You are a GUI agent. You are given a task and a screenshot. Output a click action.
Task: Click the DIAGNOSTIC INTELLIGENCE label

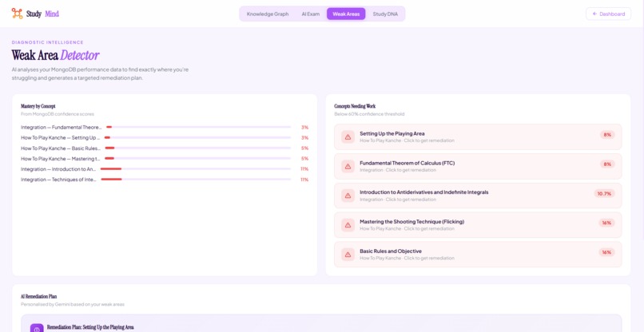(48, 42)
